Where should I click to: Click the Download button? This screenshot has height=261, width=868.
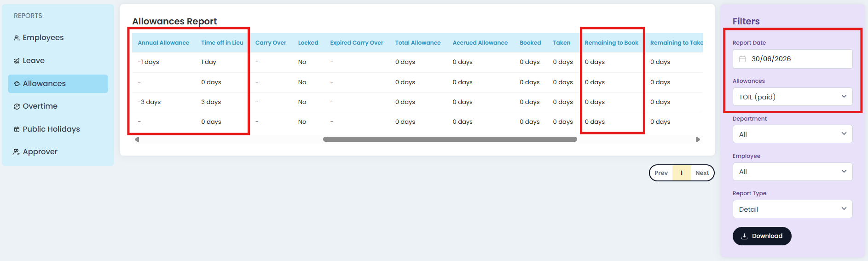pos(762,236)
